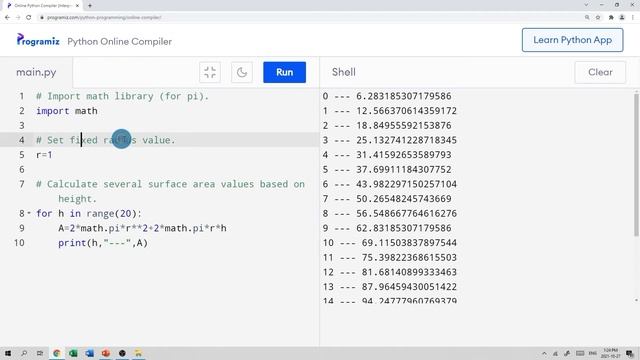Image resolution: width=640 pixels, height=360 pixels.
Task: Open the browser extensions puzzle icon
Action: point(611,18)
